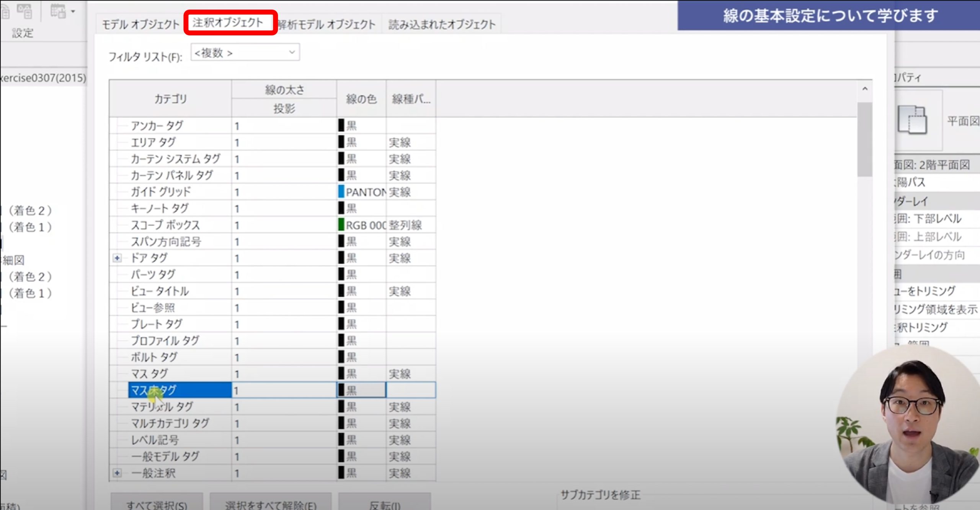The height and width of the screenshot is (510, 980).
Task: Open the フィルタ リスト dropdown
Action: point(245,52)
